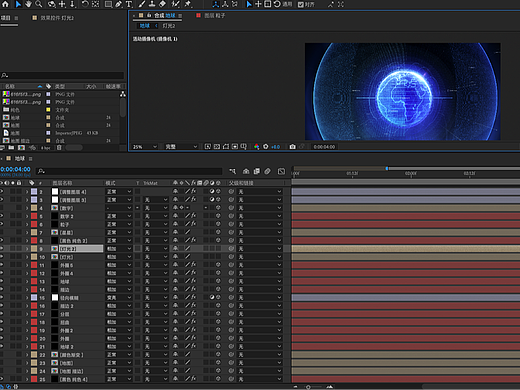Expand layer 9 灯光2 properties arrow
Screen dimensions: 520x390
27,249
